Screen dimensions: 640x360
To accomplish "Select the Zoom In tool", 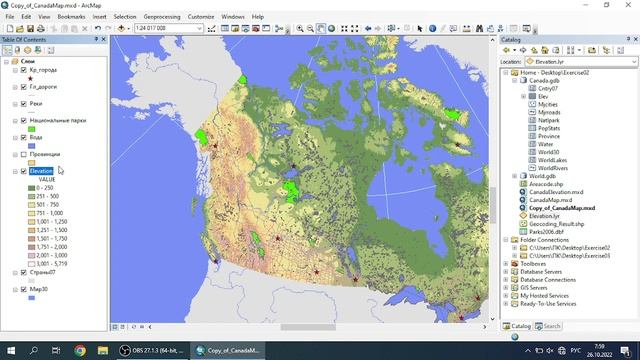I will tap(300, 29).
